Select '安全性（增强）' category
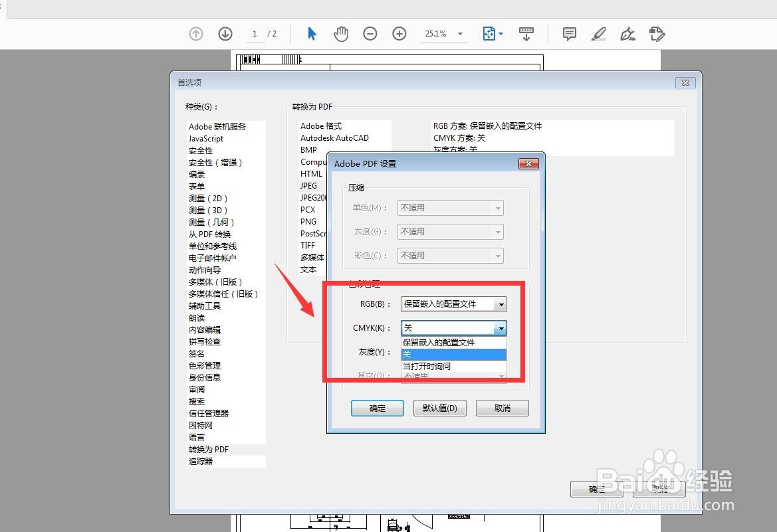The width and height of the screenshot is (777, 532). click(x=215, y=163)
